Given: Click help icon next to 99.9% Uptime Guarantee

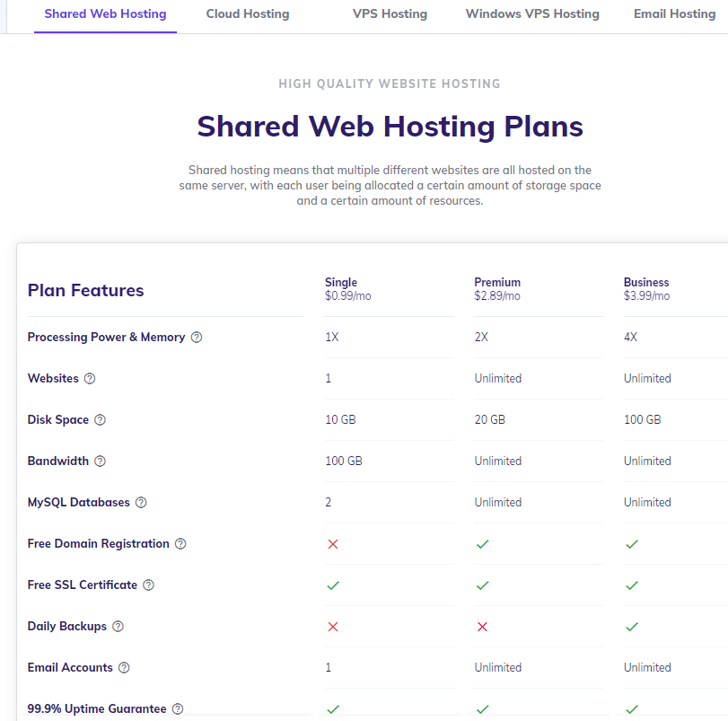Looking at the screenshot, I should coord(178,709).
